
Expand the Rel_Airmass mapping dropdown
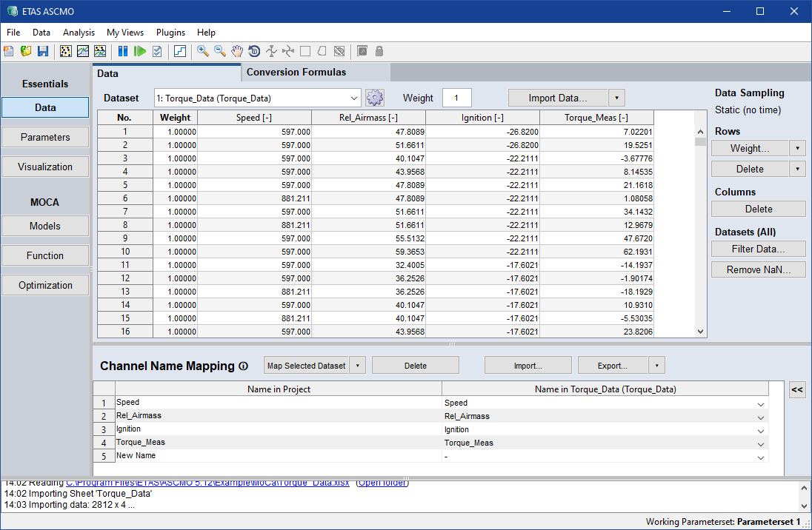click(x=761, y=417)
